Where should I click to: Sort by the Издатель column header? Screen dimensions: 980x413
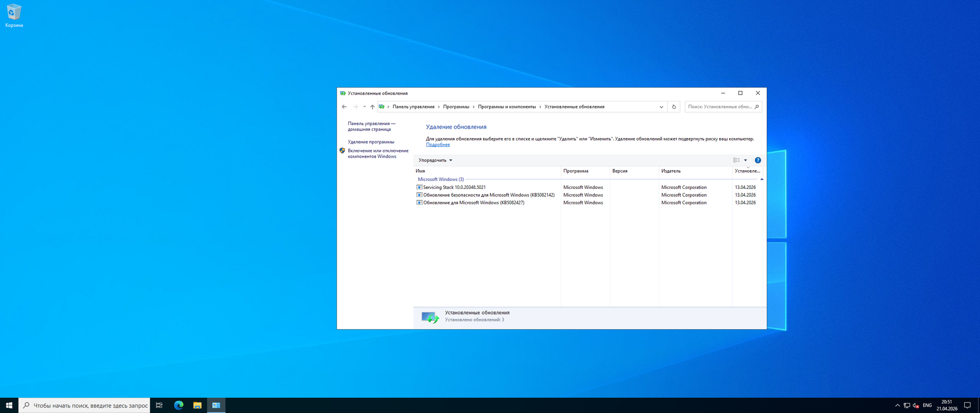[671, 171]
